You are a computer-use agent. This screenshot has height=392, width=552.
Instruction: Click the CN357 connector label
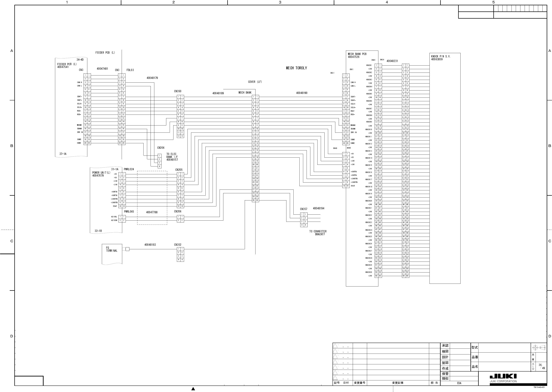(x=303, y=209)
